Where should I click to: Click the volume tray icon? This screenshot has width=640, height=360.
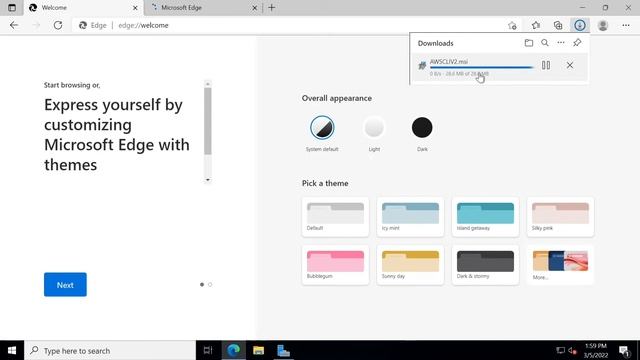(572, 350)
